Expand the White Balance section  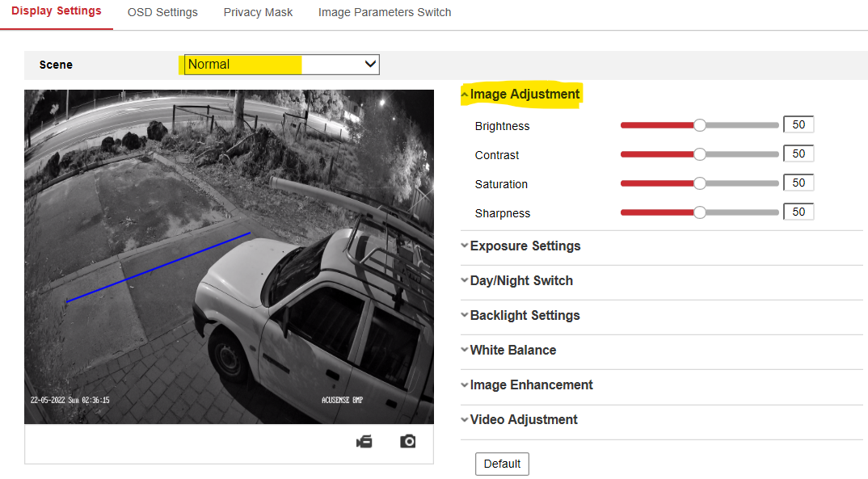[x=512, y=351]
